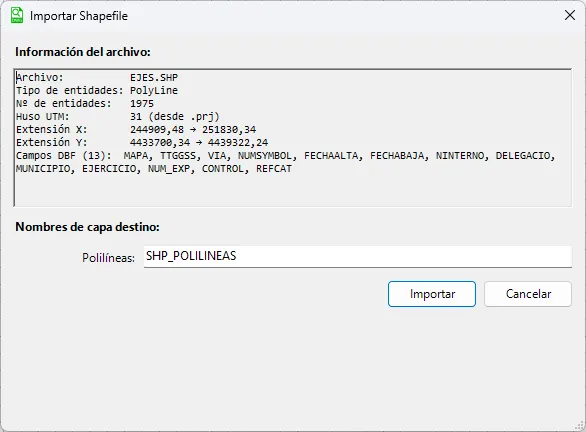Click the MAPA field name
Image resolution: width=586 pixels, height=432 pixels.
136,155
